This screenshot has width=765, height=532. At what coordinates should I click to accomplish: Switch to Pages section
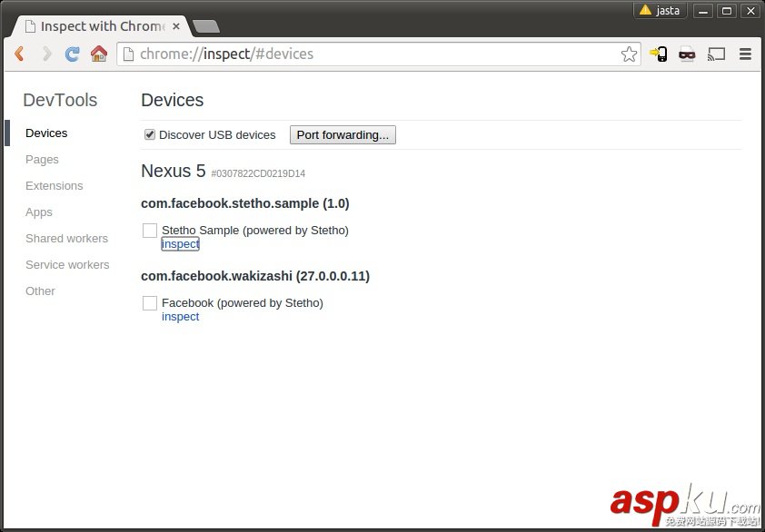tap(42, 160)
